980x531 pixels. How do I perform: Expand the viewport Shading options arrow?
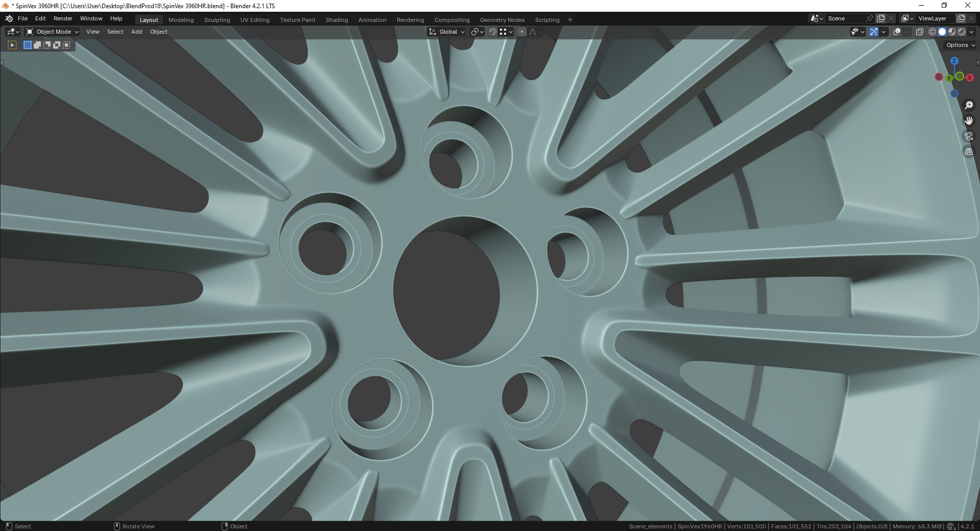[x=971, y=32]
